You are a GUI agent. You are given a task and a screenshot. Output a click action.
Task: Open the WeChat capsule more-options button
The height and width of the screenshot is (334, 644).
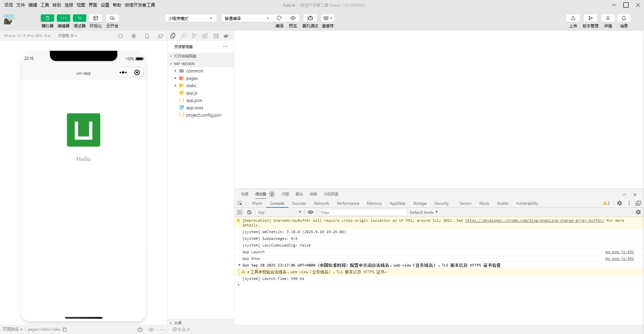coord(123,72)
